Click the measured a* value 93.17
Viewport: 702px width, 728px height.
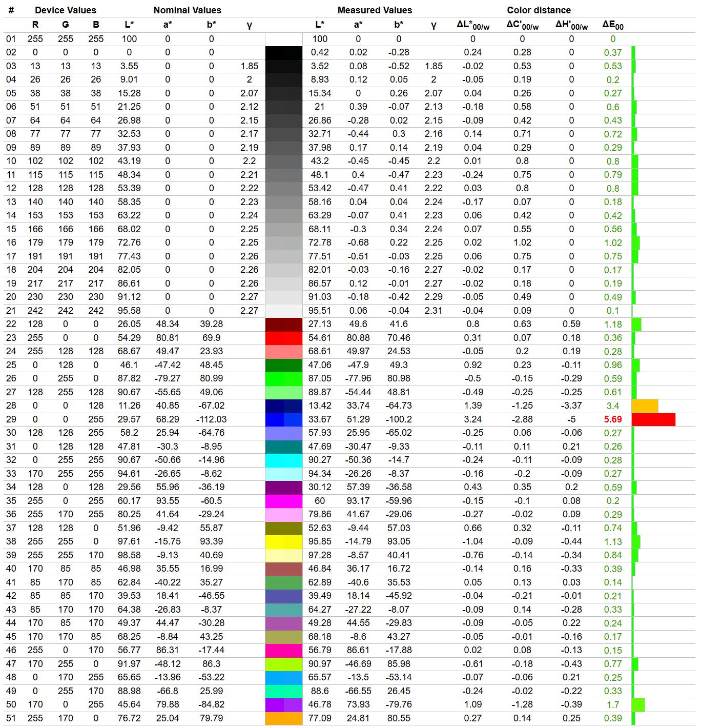click(x=358, y=501)
